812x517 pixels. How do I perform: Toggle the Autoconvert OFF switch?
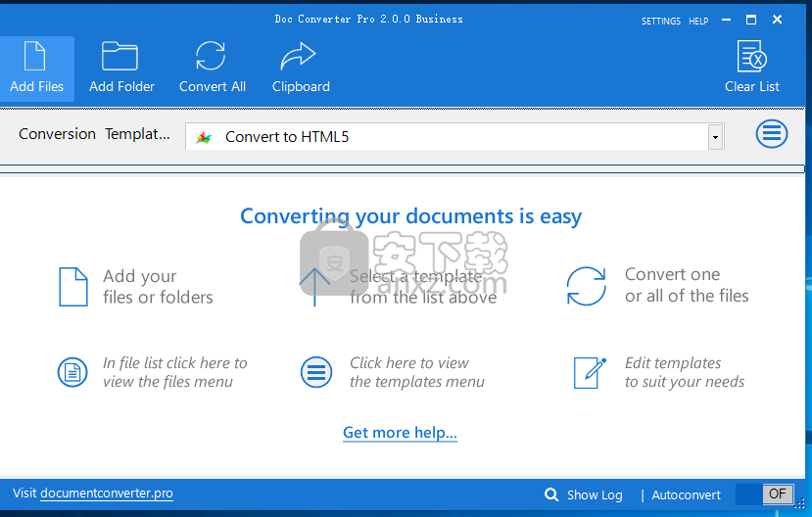[764, 494]
